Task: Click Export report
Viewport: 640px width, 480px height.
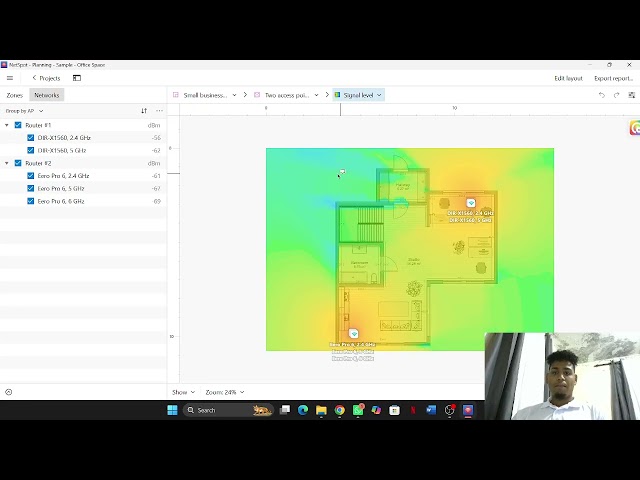Action: 613,78
